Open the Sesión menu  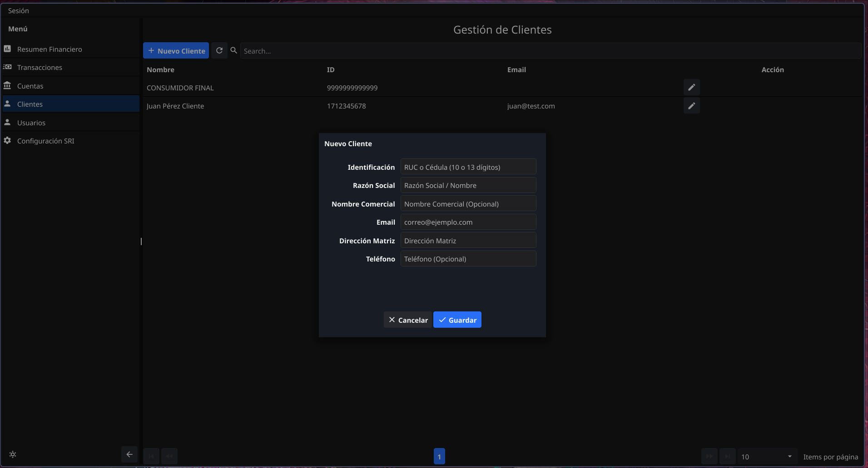[19, 10]
